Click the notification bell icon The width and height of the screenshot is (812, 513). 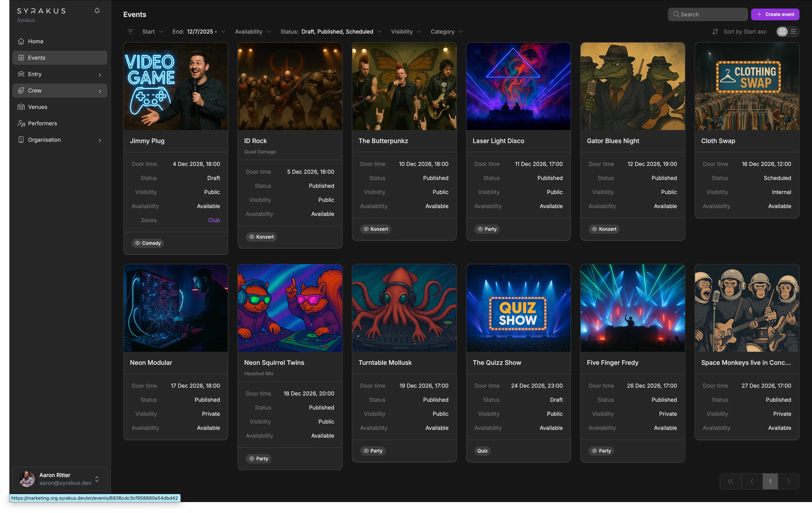tap(97, 11)
